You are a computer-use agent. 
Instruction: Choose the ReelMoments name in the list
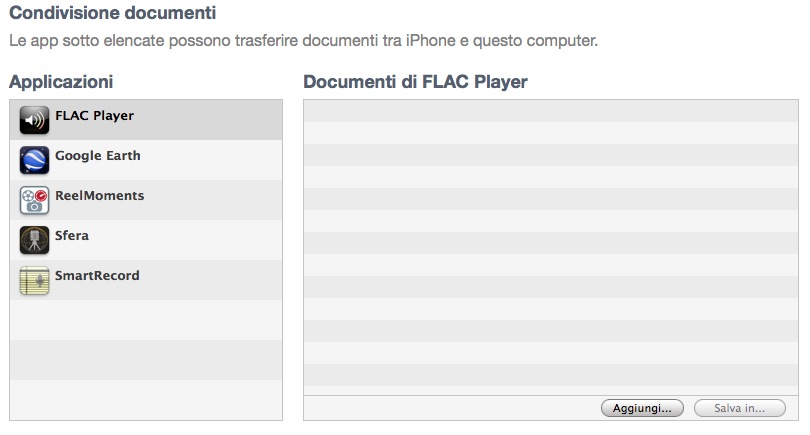coord(99,196)
